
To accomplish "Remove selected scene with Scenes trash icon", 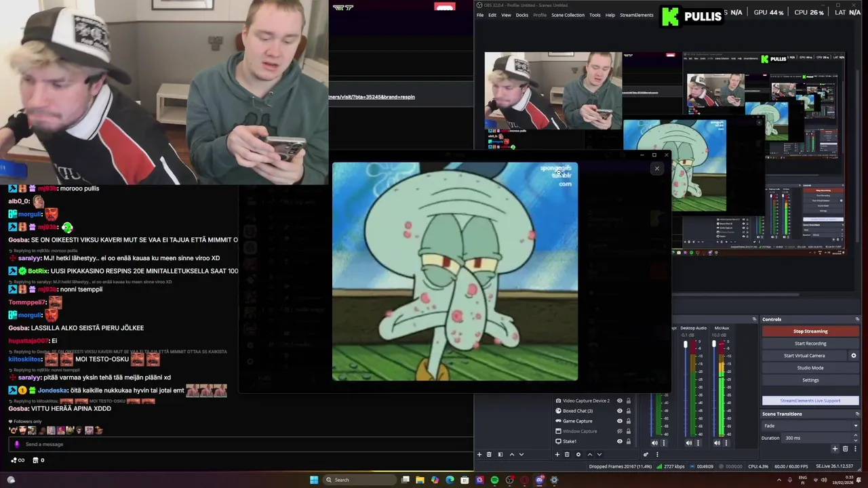I will (489, 455).
